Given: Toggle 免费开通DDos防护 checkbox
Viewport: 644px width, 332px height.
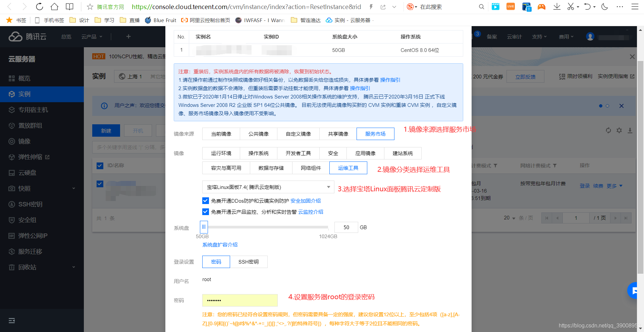Looking at the screenshot, I should (x=206, y=201).
